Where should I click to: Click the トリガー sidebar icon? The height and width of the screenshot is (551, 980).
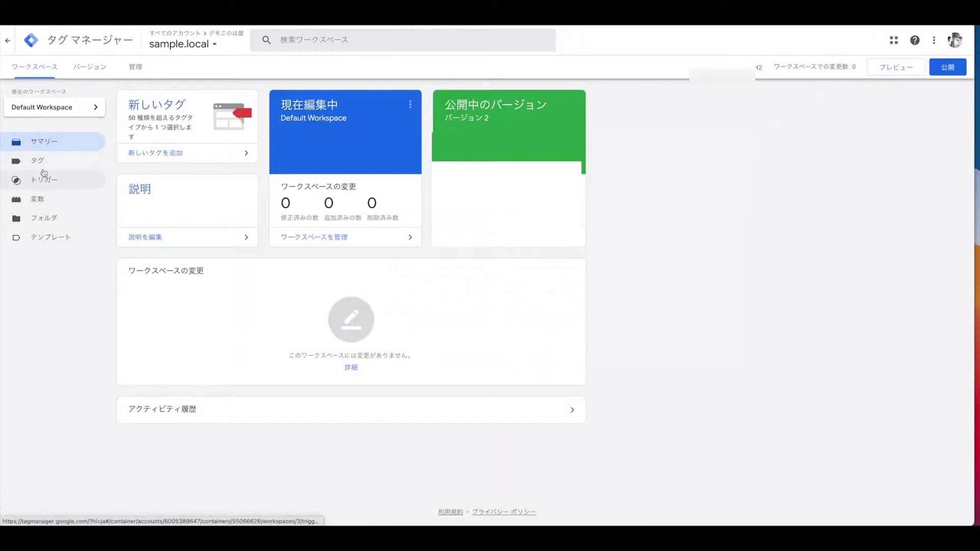click(16, 180)
